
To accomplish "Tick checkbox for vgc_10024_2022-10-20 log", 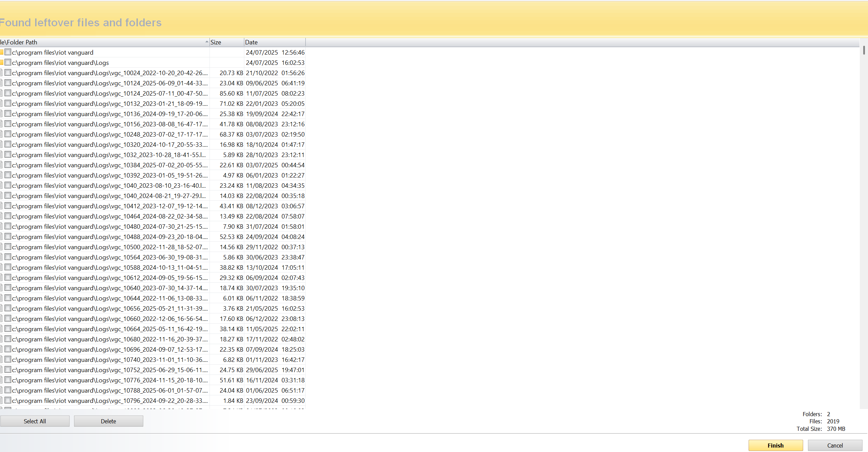I will 8,73.
